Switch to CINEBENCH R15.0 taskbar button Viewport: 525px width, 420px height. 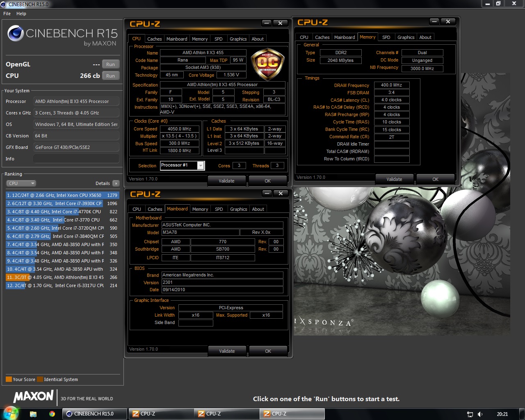[x=95, y=414]
